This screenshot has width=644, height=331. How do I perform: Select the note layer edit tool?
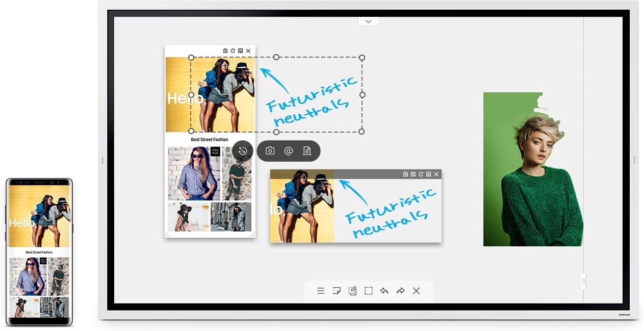tap(352, 291)
